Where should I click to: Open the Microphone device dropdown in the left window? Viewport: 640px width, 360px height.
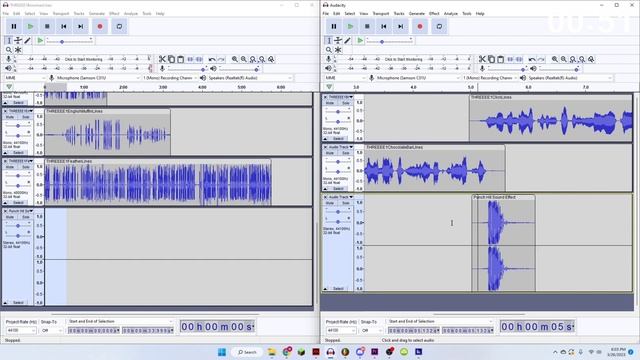98,78
